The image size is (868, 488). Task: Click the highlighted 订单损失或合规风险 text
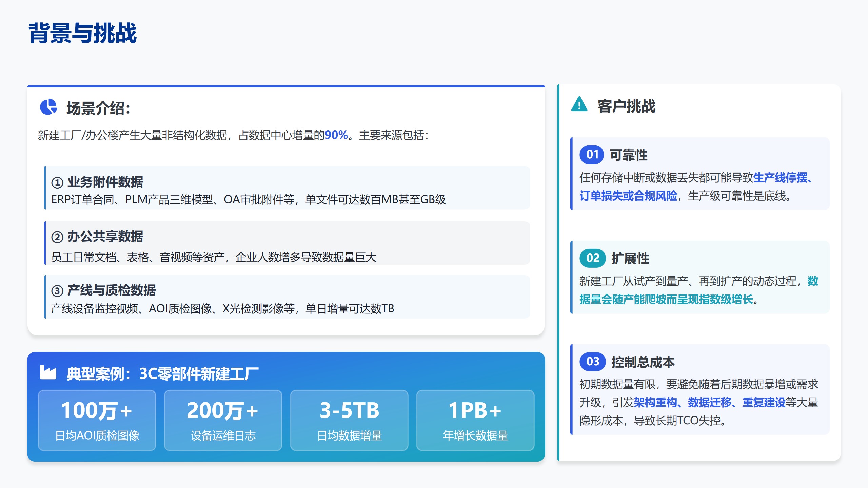coord(628,196)
